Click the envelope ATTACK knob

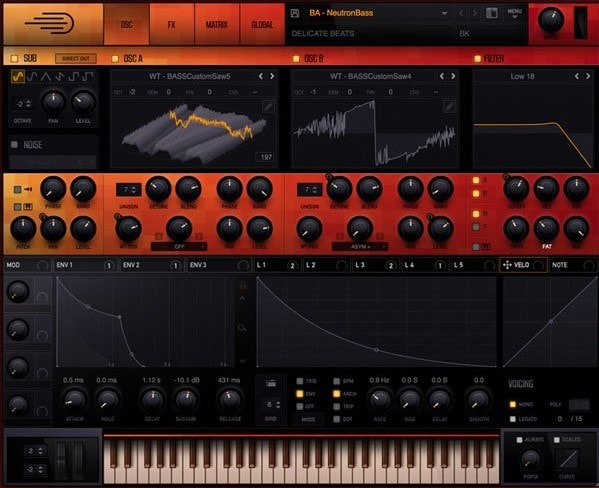[x=74, y=400]
